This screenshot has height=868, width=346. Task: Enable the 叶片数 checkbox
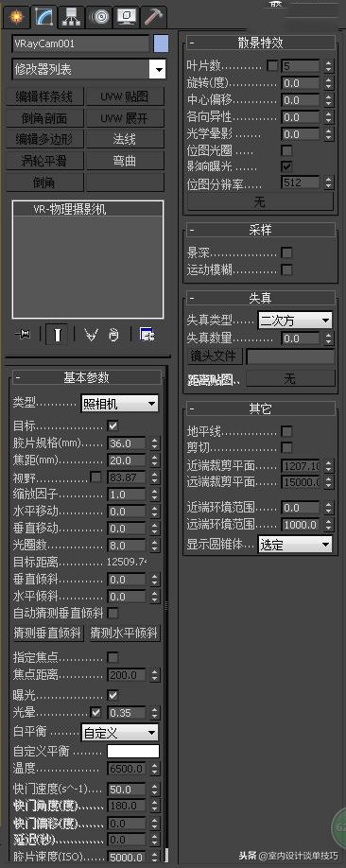click(272, 66)
